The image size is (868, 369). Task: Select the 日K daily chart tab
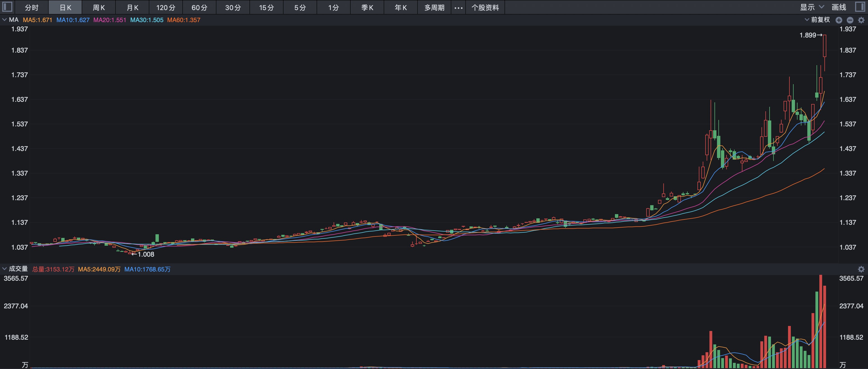click(x=65, y=8)
